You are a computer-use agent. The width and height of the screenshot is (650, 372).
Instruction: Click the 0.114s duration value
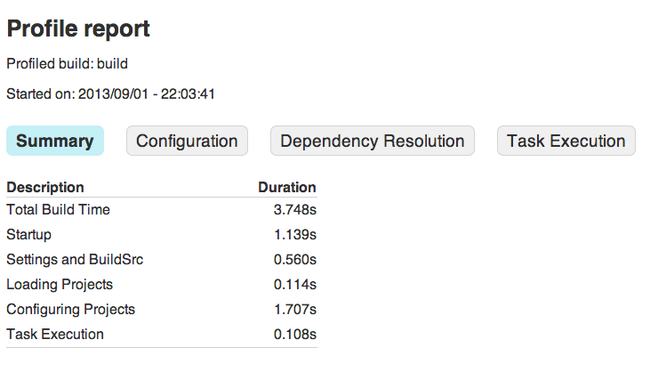[x=295, y=284]
